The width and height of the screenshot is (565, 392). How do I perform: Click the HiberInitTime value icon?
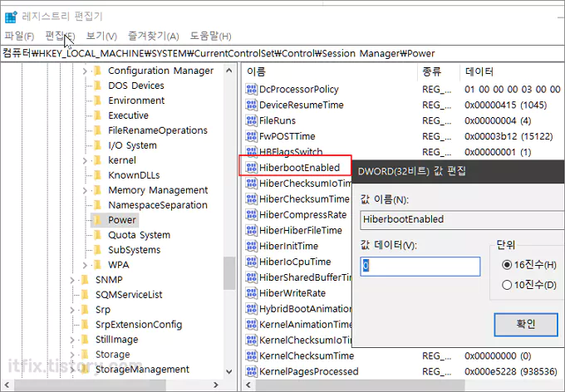[251, 246]
